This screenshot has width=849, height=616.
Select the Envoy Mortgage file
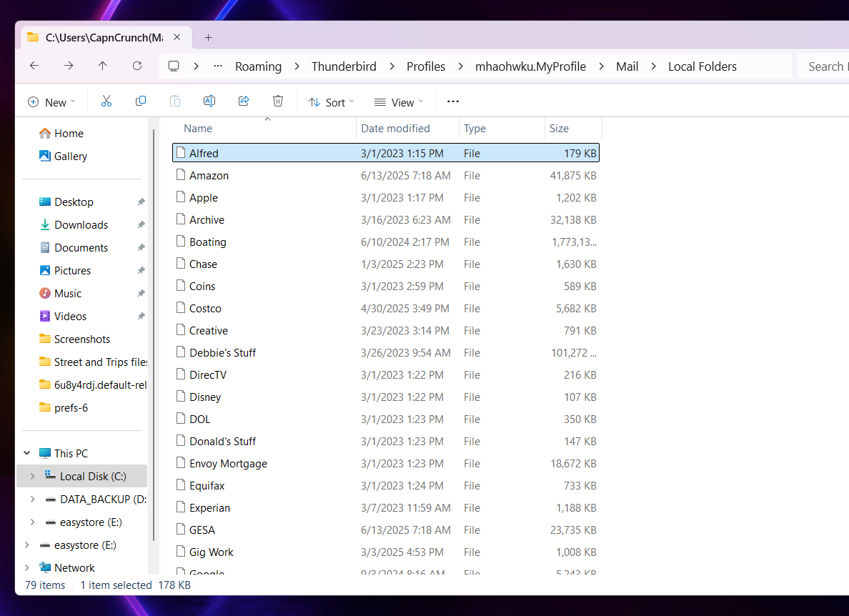click(228, 464)
